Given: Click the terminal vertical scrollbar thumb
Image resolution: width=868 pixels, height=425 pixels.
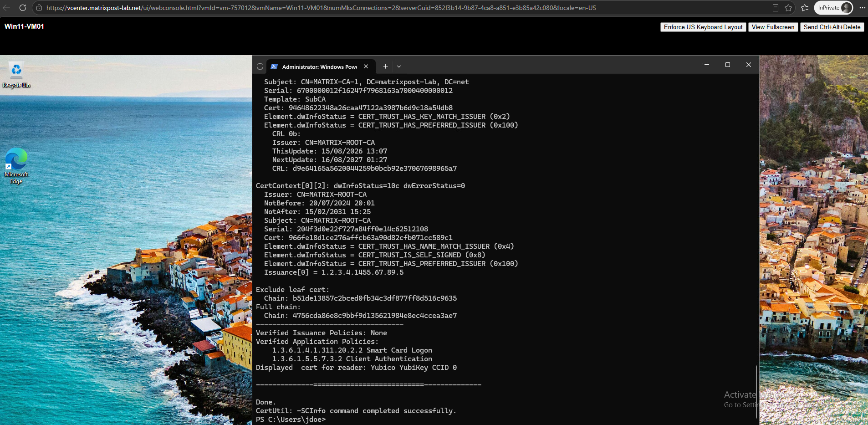Looking at the screenshot, I should 756,392.
